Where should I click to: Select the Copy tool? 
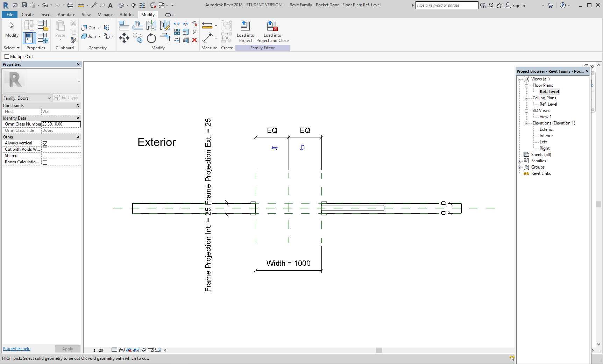(x=137, y=38)
